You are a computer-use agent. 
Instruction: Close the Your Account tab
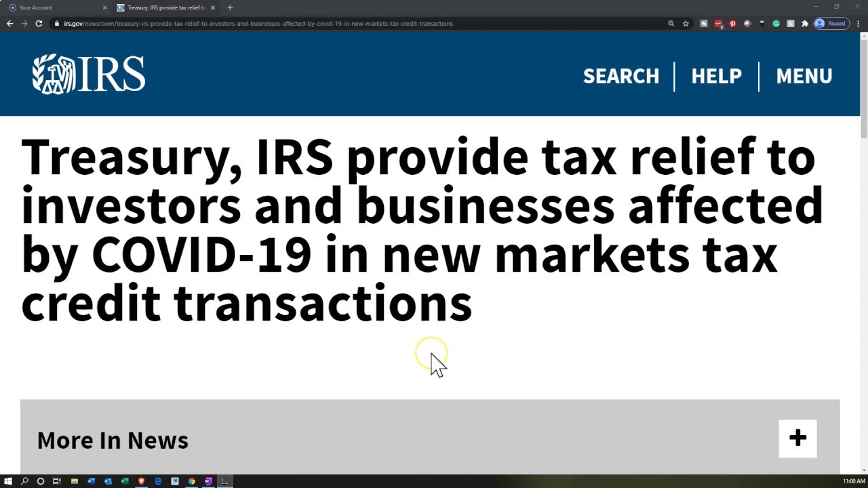(x=104, y=7)
